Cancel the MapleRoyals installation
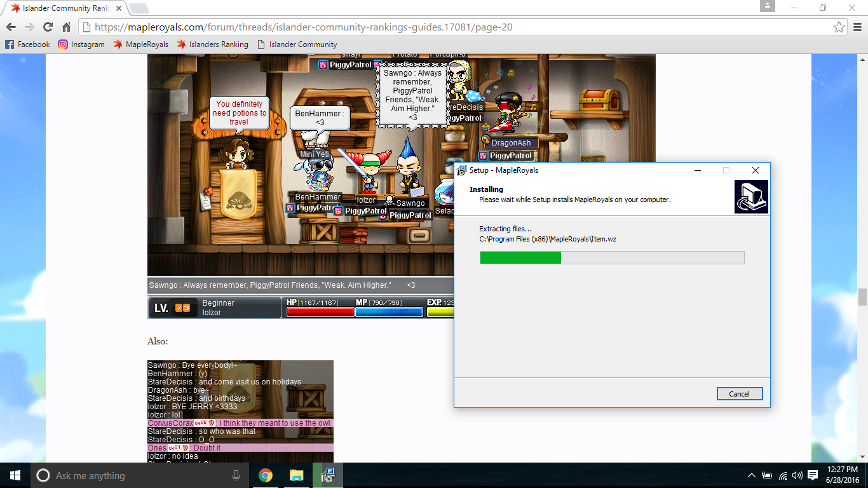This screenshot has width=868, height=488. pos(739,394)
